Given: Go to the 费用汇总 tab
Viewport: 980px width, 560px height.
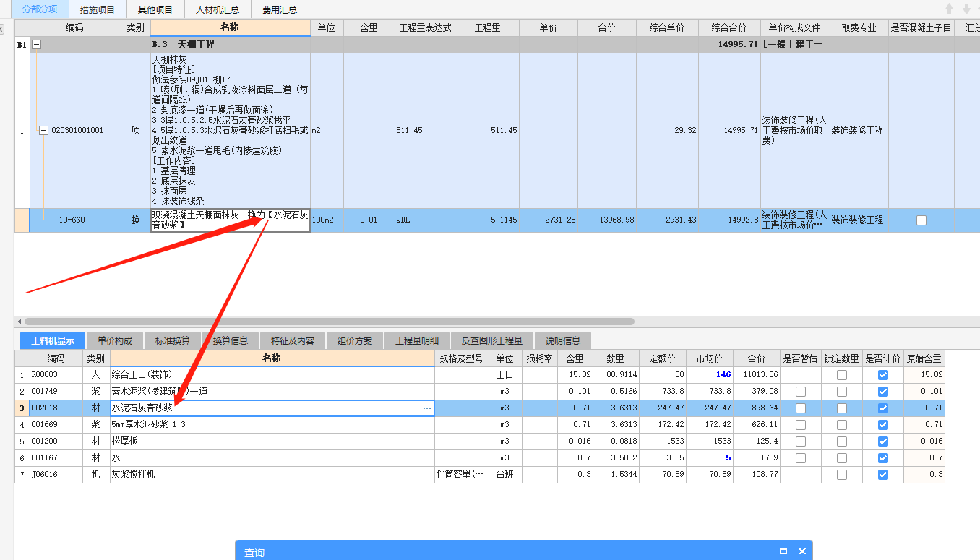Looking at the screenshot, I should click(x=280, y=9).
